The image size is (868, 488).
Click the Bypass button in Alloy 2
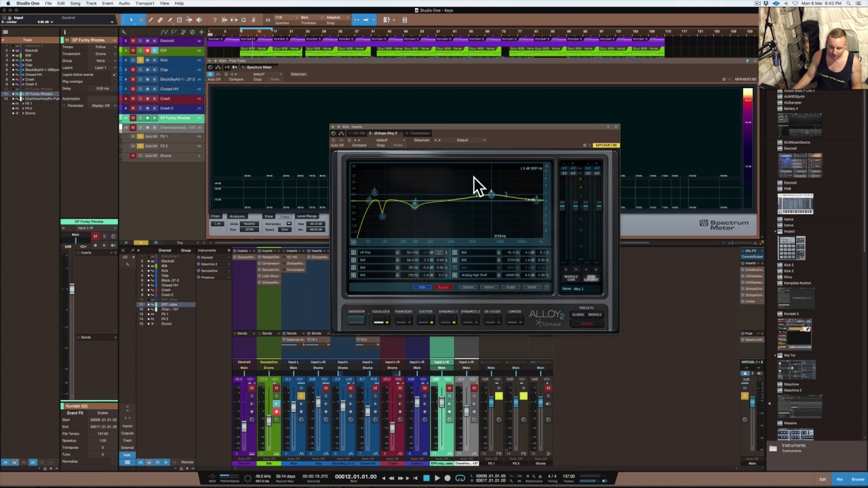pyautogui.click(x=443, y=287)
